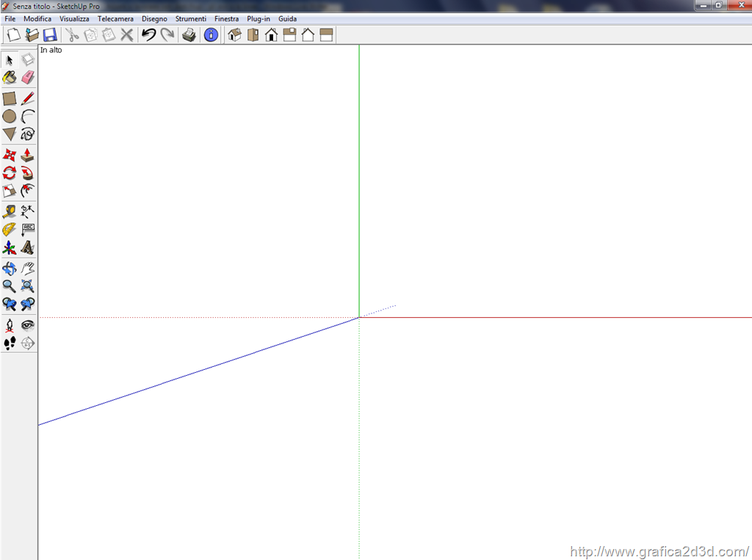Undo the last action
This screenshot has height=560, width=752.
(x=148, y=34)
